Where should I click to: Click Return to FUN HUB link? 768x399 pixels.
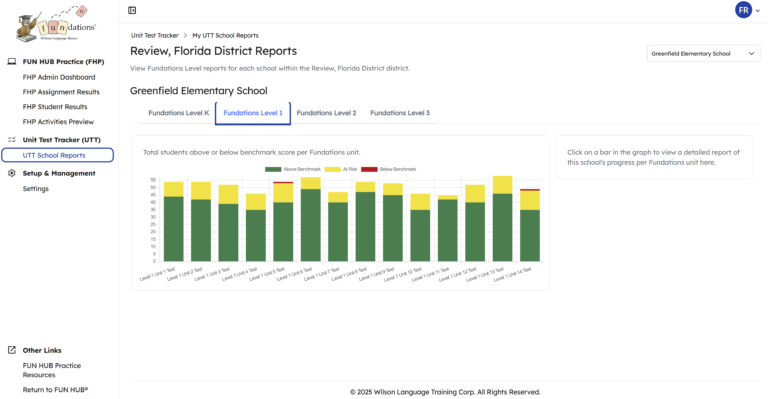[x=55, y=390]
